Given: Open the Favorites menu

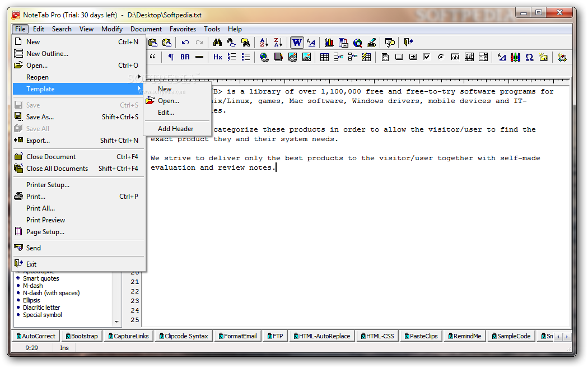Looking at the screenshot, I should click(183, 29).
